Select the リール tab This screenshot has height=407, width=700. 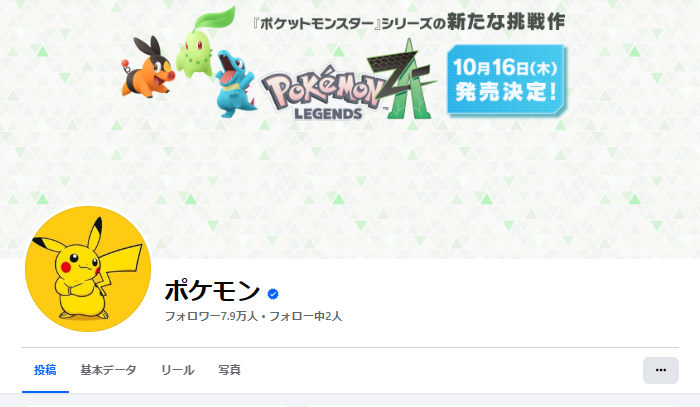[x=177, y=370]
